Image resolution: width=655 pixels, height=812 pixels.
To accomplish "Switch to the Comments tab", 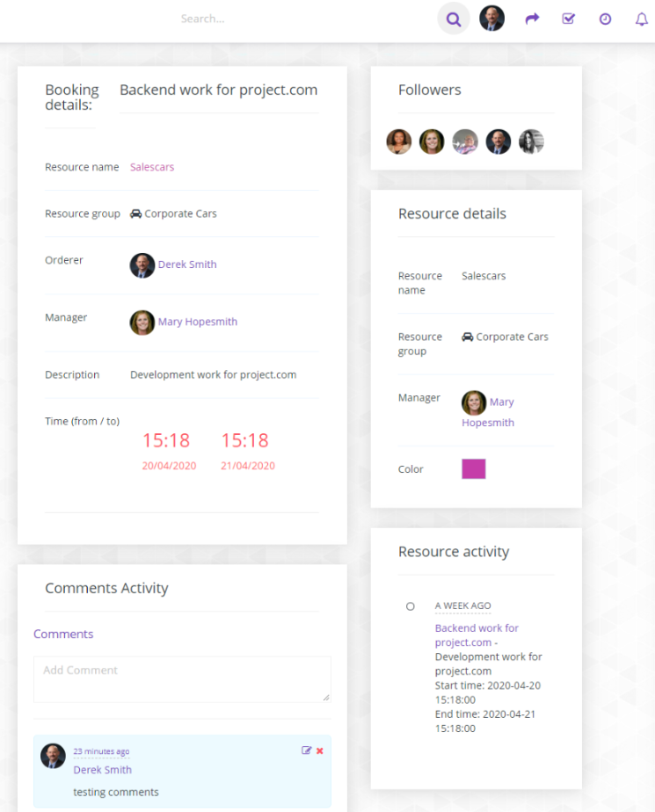I will coord(63,634).
